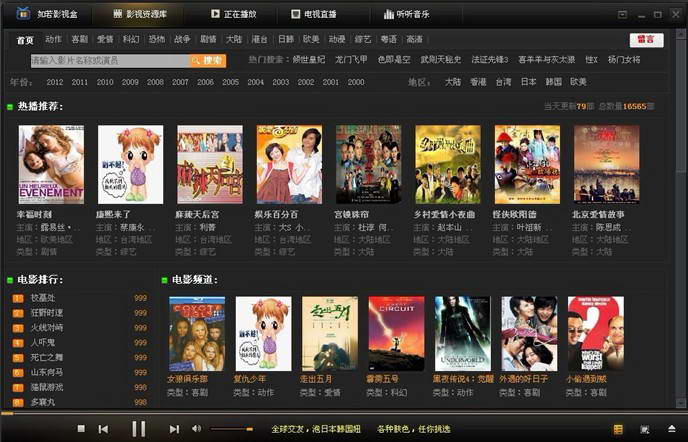Toggle the orange playlist panel icon
Viewport: 688px width, 442px height.
618,429
